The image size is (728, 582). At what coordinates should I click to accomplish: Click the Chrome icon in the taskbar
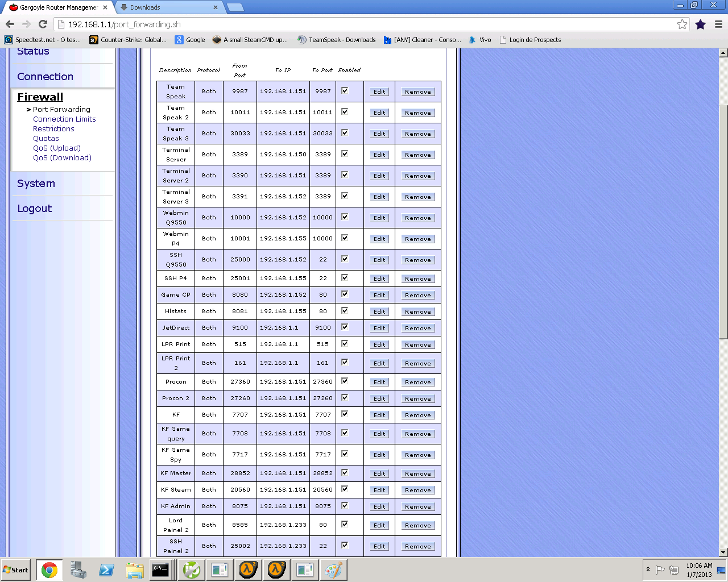point(49,570)
